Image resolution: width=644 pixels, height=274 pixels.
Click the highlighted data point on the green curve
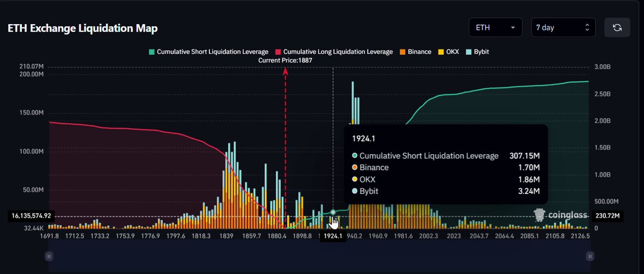pyautogui.click(x=333, y=213)
